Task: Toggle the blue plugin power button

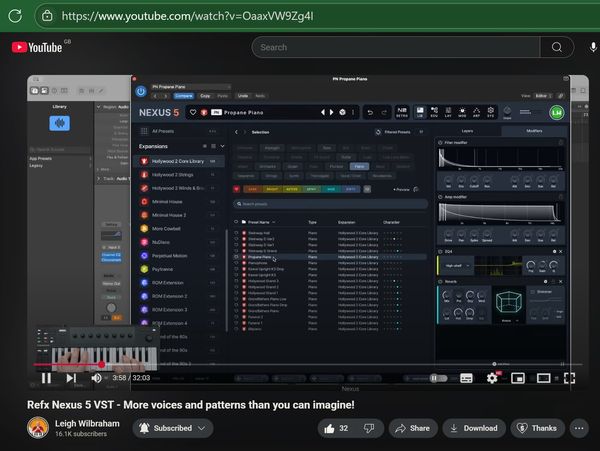Action: point(141,91)
